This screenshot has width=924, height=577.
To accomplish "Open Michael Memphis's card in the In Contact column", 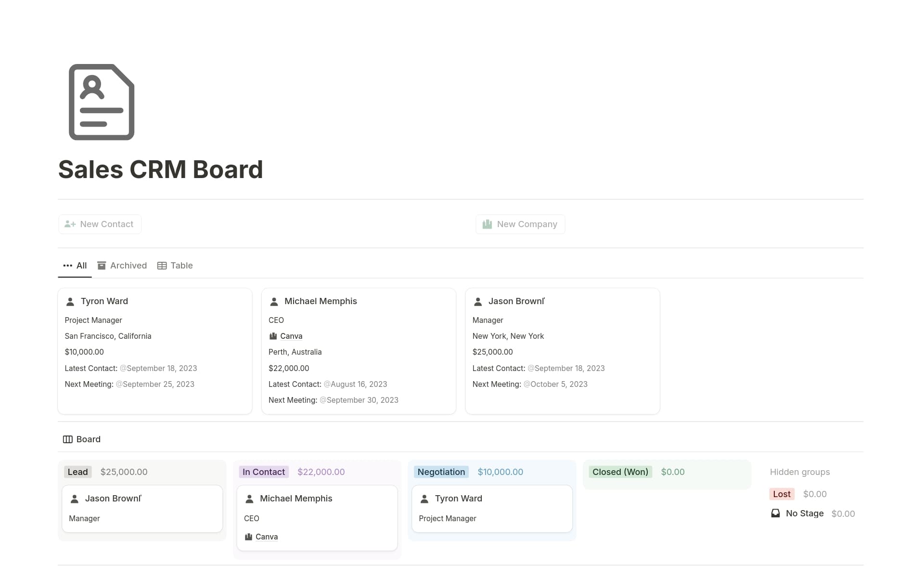I will (x=296, y=499).
